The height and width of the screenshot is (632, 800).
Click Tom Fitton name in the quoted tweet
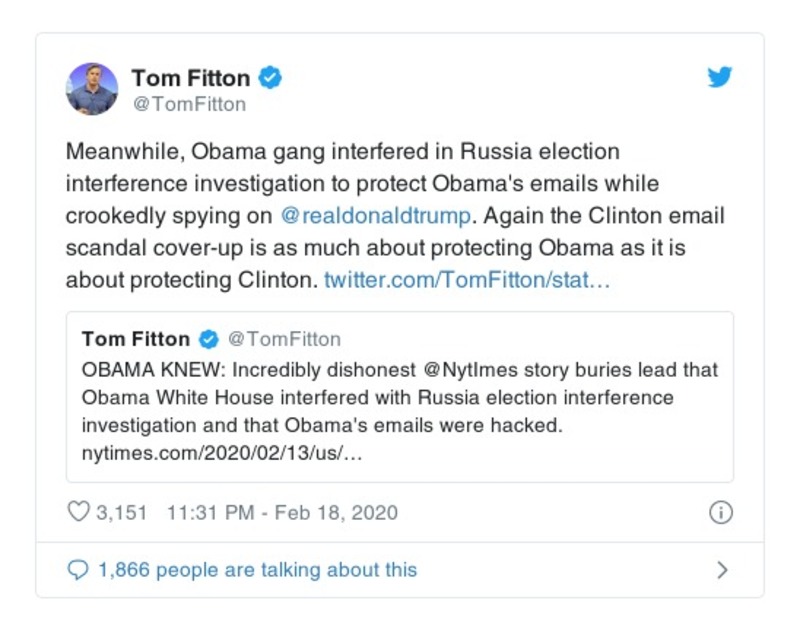point(136,339)
